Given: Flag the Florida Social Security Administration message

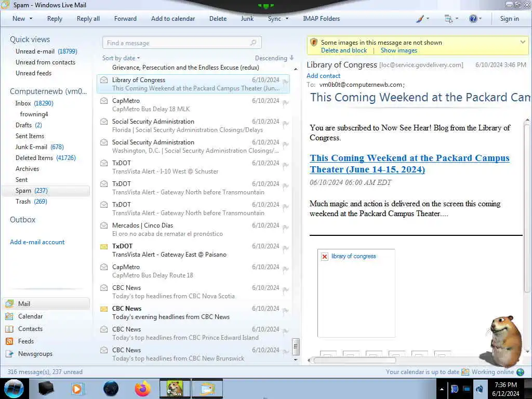Looking at the screenshot, I should (x=285, y=124).
